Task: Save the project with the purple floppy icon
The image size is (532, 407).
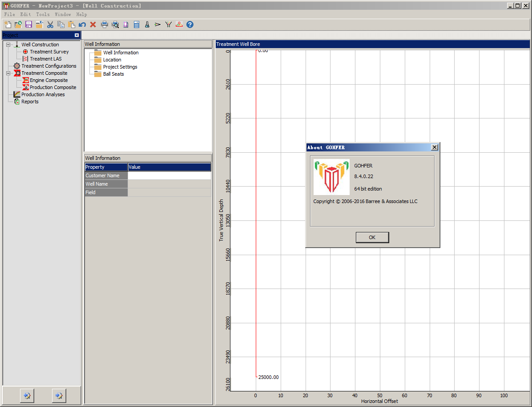Action: (x=28, y=24)
